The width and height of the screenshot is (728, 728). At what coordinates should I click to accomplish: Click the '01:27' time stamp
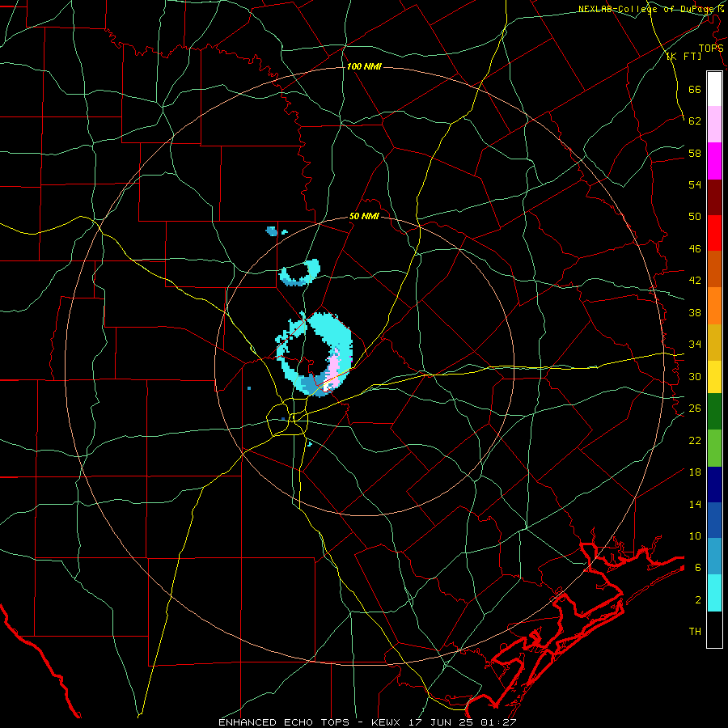click(497, 722)
